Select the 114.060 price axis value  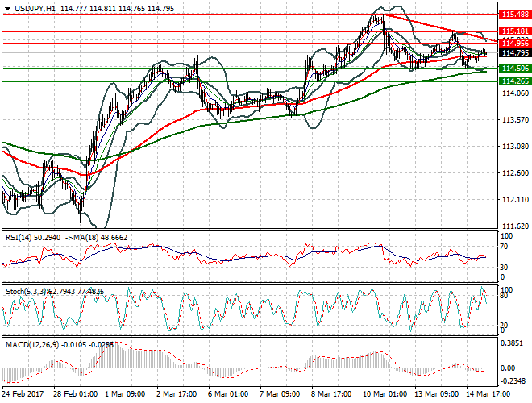(x=515, y=93)
